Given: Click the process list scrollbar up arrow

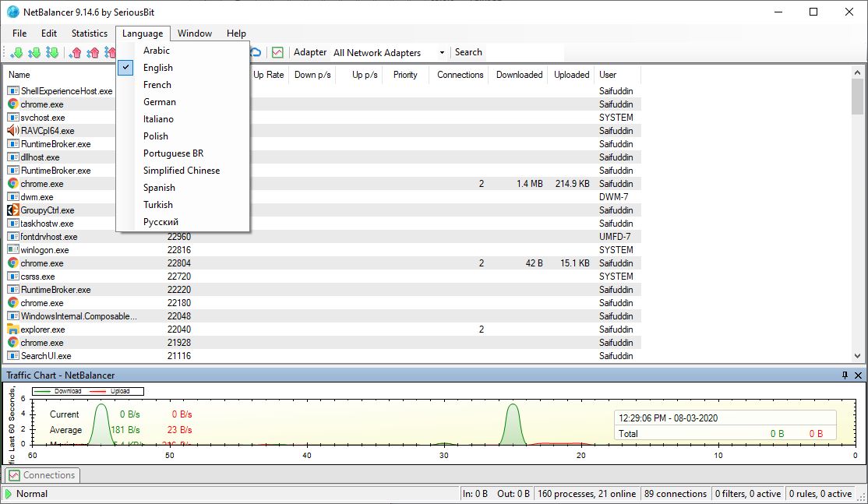Looking at the screenshot, I should click(858, 72).
